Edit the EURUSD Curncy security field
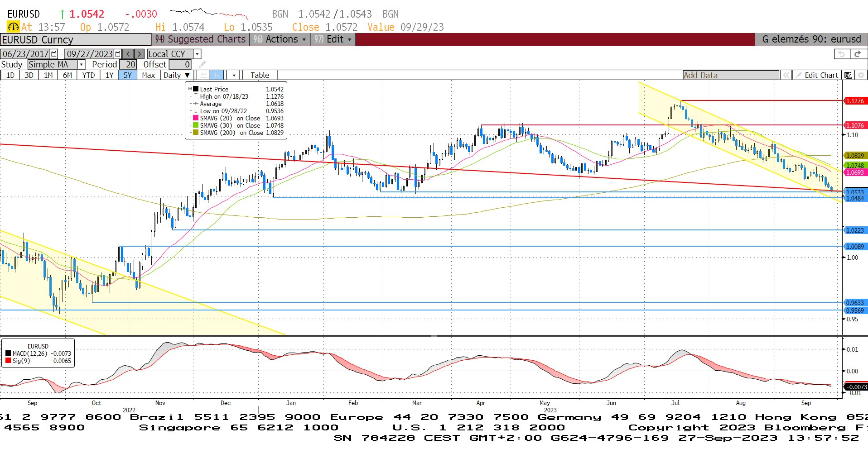The image size is (868, 463). tap(75, 40)
